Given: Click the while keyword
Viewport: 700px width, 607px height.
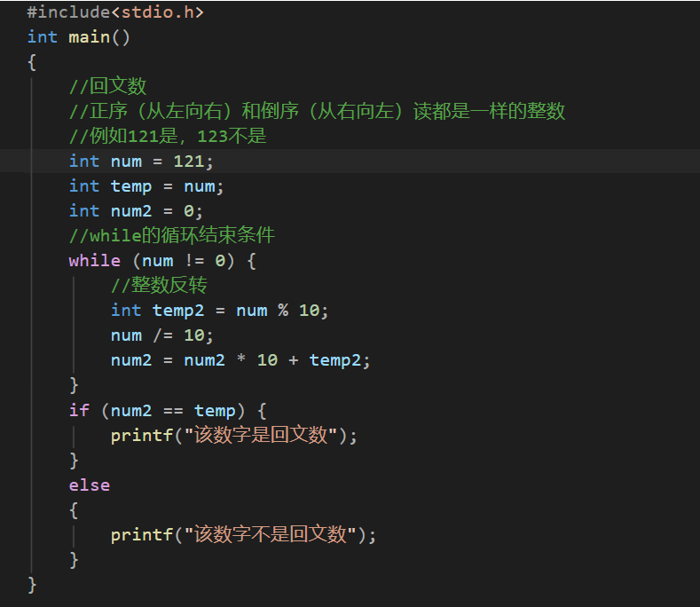Looking at the screenshot, I should tap(95, 260).
